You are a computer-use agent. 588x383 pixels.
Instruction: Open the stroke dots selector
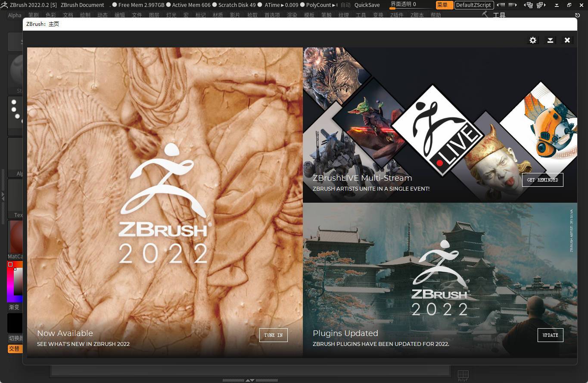coord(16,116)
